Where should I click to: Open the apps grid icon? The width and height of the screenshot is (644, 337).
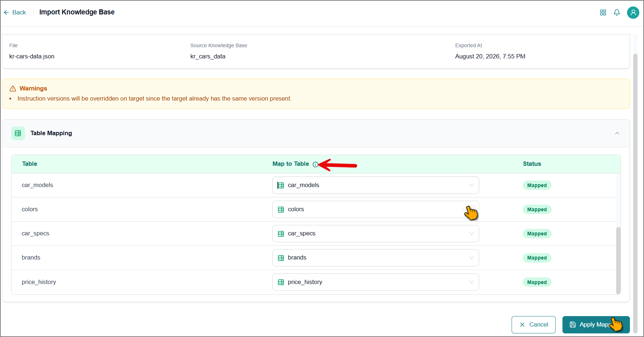(603, 13)
